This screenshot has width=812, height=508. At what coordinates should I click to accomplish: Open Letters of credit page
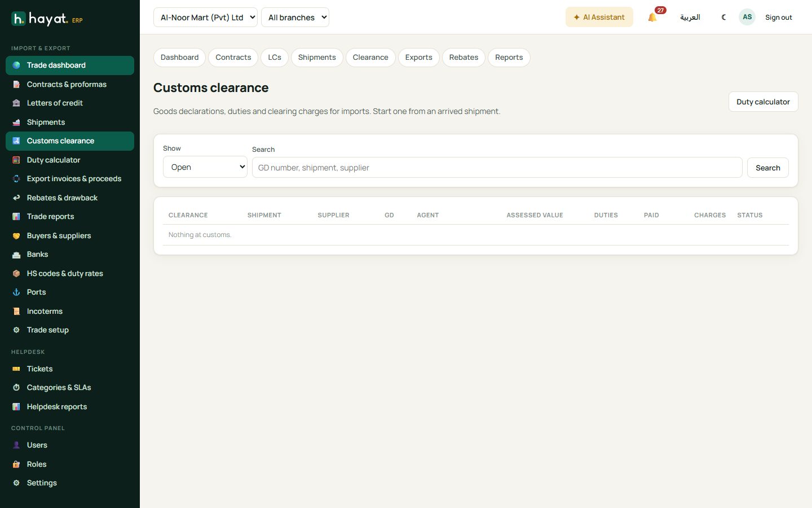70,103
